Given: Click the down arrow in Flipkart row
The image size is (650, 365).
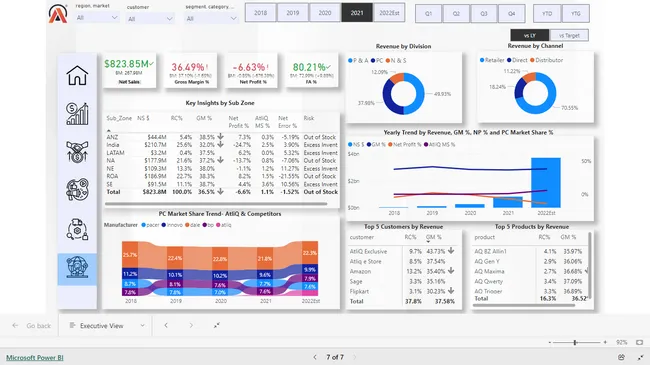Looking at the screenshot, I should pos(451,291).
